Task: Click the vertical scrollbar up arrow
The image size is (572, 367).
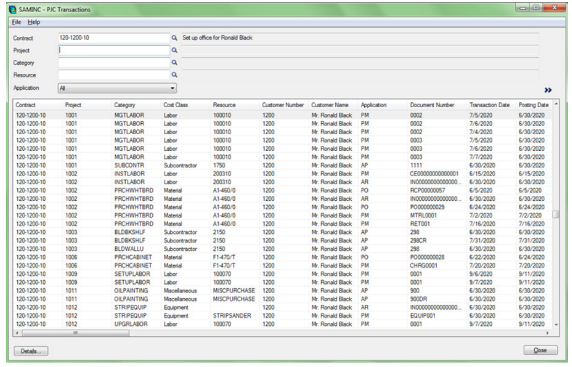Action: [556, 104]
